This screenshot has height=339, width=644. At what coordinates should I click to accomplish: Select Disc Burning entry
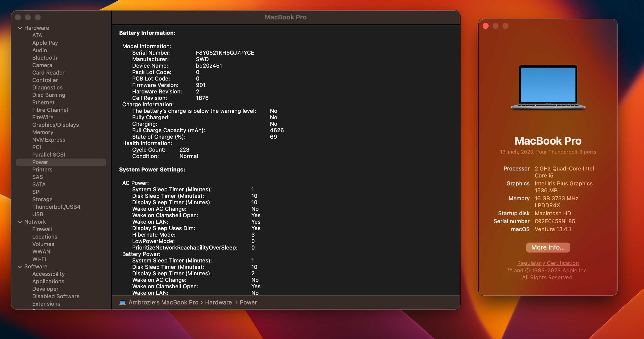tap(49, 95)
